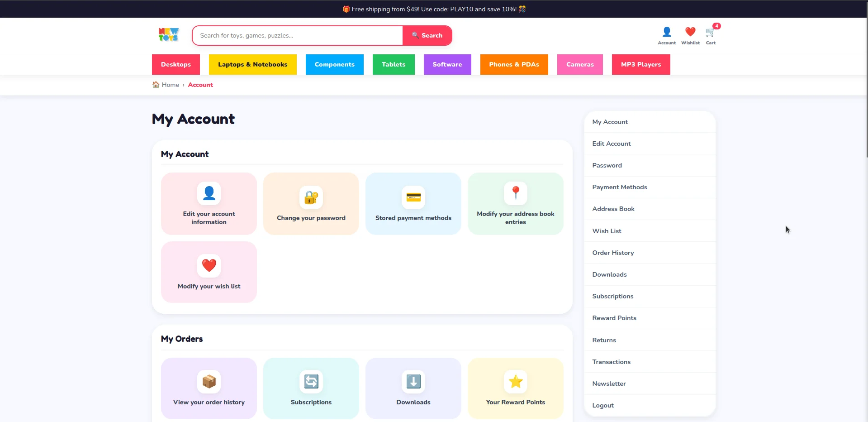The height and width of the screenshot is (422, 868).
Task: Click the Downloads arrow tile
Action: pos(413,388)
